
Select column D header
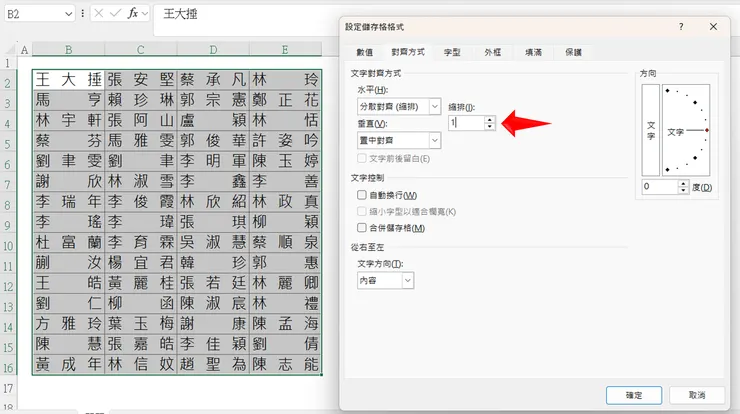(213, 50)
